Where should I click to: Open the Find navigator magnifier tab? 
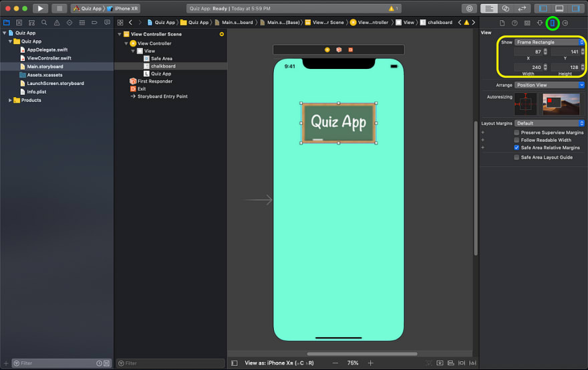point(44,23)
